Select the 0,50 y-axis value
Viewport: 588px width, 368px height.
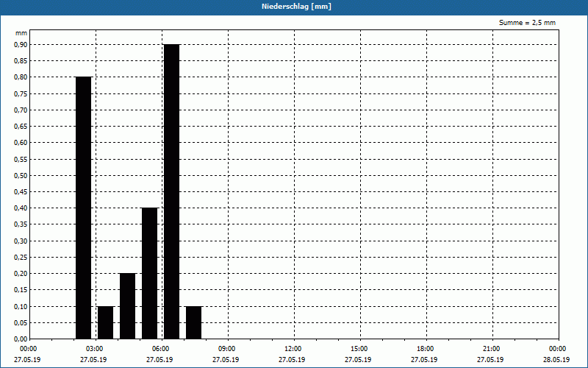click(x=21, y=176)
